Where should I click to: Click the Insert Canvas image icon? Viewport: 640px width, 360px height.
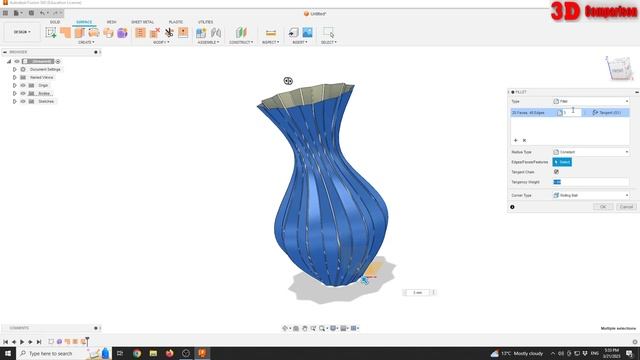pyautogui.click(x=307, y=32)
